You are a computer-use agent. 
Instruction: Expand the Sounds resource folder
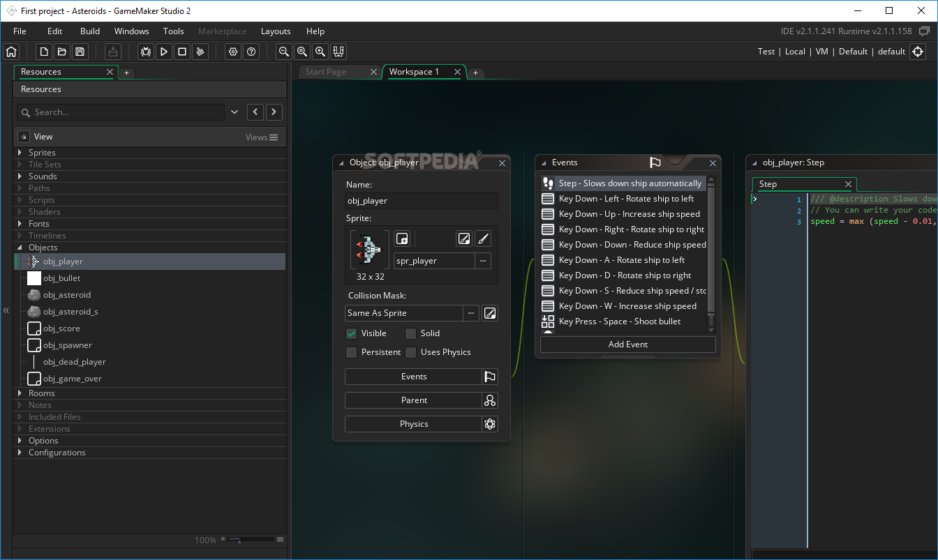click(x=20, y=176)
